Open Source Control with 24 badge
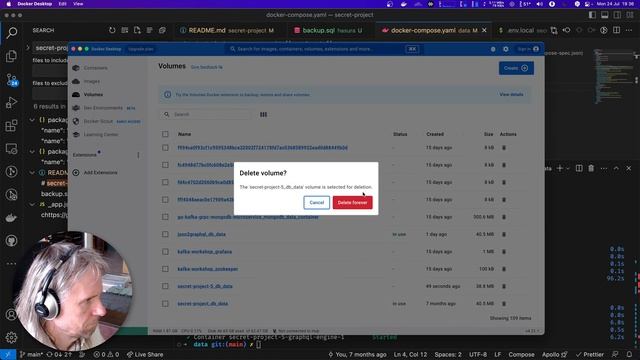 click(x=11, y=79)
